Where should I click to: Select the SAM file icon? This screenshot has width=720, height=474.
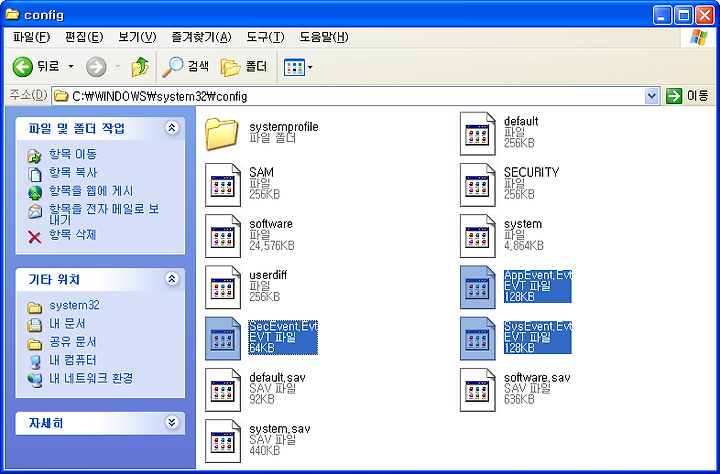[x=223, y=185]
